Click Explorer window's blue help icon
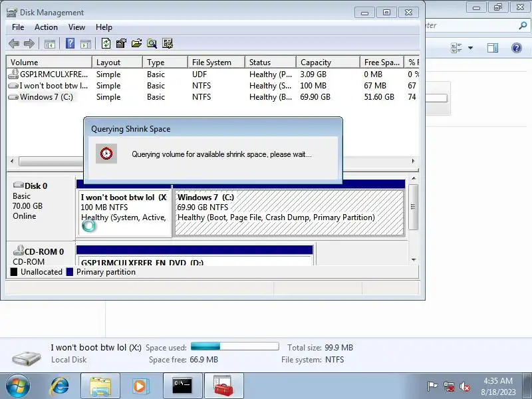This screenshot has width=532, height=399. click(517, 48)
